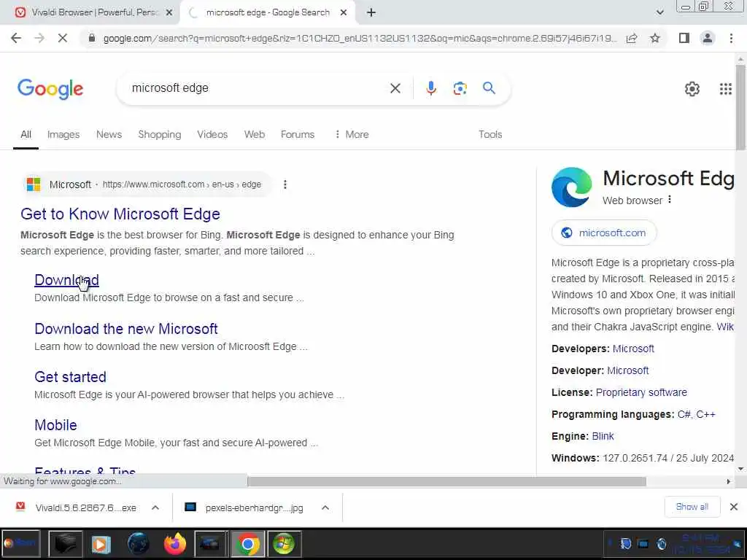This screenshot has width=747, height=560.
Task: Click the Microsoft source site name
Action: [x=70, y=184]
